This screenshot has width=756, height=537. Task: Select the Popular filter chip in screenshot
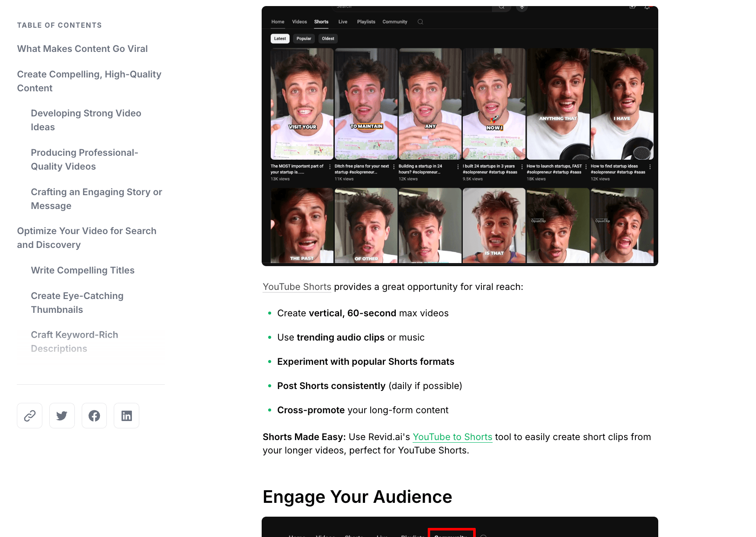point(304,39)
